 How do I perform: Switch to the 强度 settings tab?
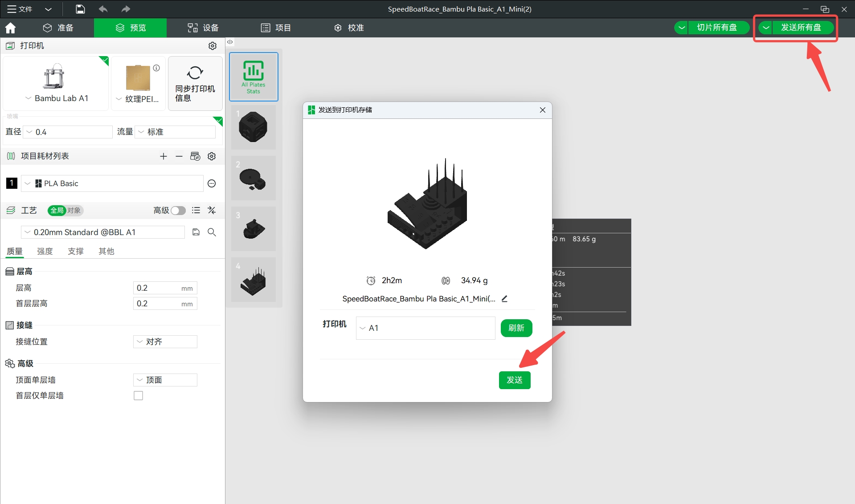(45, 252)
